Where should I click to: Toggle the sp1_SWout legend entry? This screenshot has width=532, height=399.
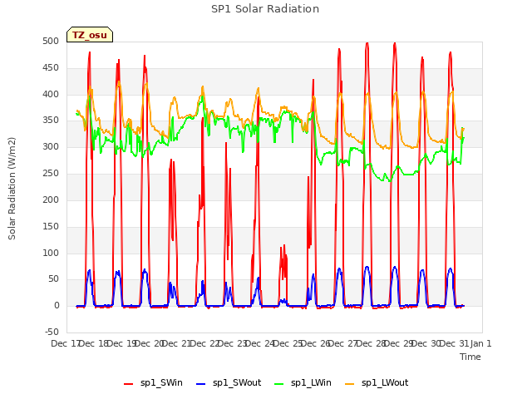(229, 382)
